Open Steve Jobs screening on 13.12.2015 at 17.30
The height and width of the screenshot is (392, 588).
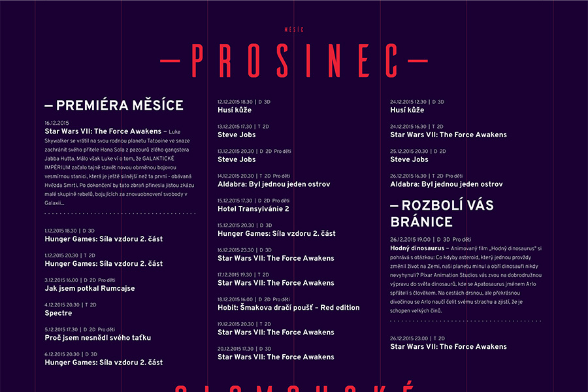pyautogui.click(x=237, y=135)
